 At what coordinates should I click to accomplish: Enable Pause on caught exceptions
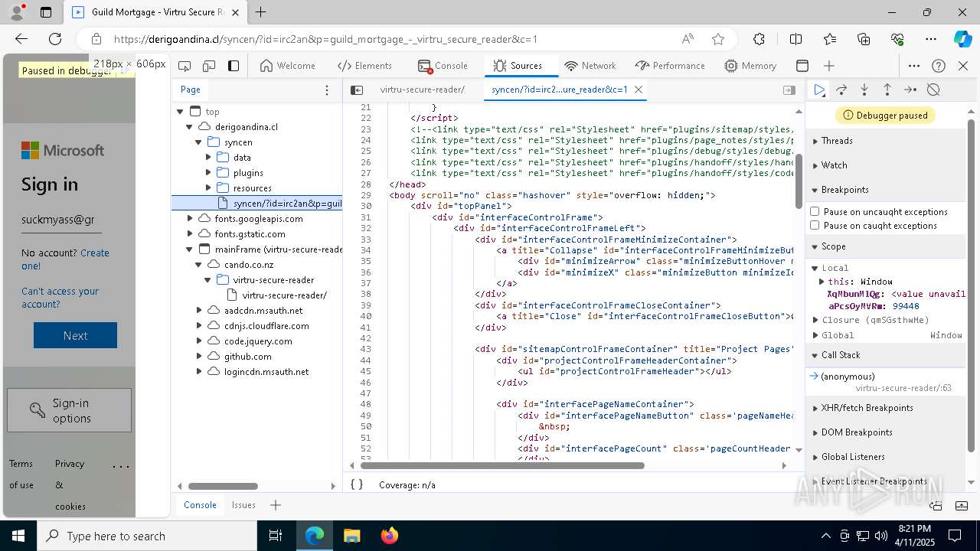coord(815,225)
